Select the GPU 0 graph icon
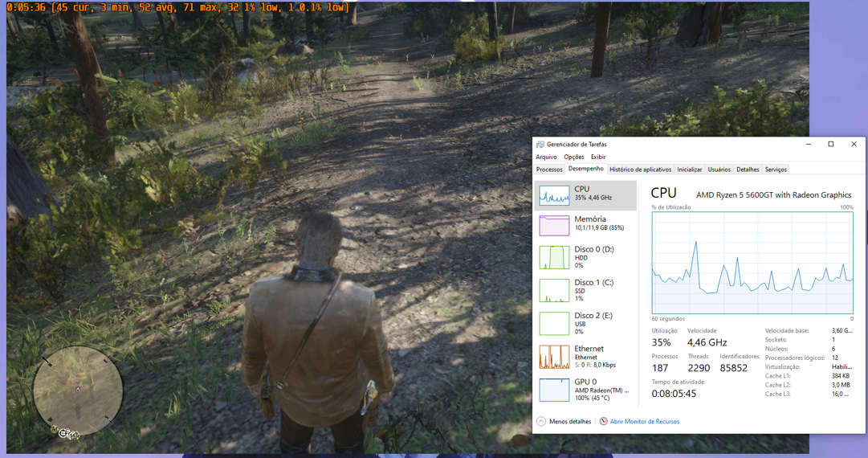 [x=554, y=390]
